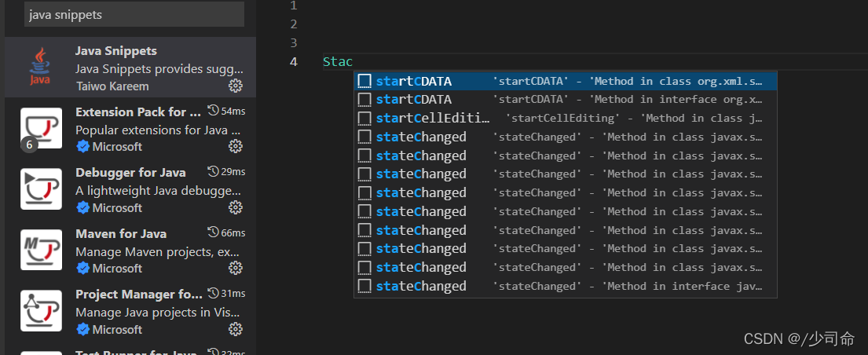Click Extension Pack 54ms activation time icon
The image size is (868, 355).
tap(213, 111)
